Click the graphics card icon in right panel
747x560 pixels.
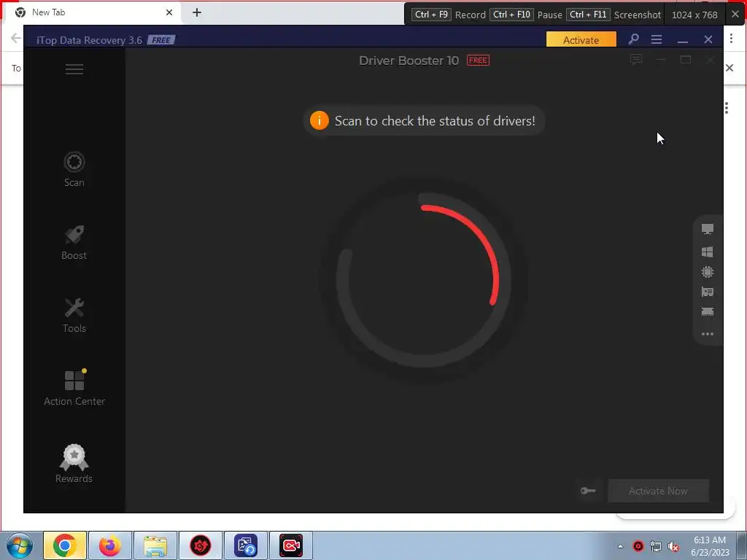(708, 292)
